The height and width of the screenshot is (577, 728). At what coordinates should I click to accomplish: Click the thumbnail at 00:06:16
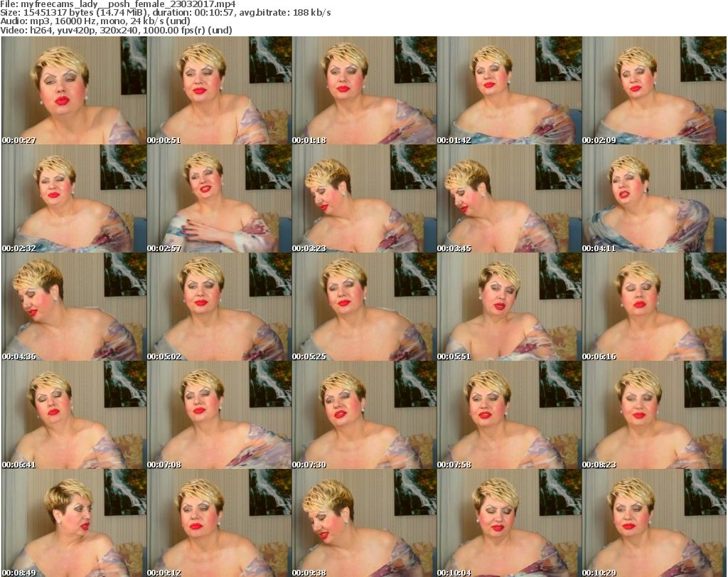654,307
